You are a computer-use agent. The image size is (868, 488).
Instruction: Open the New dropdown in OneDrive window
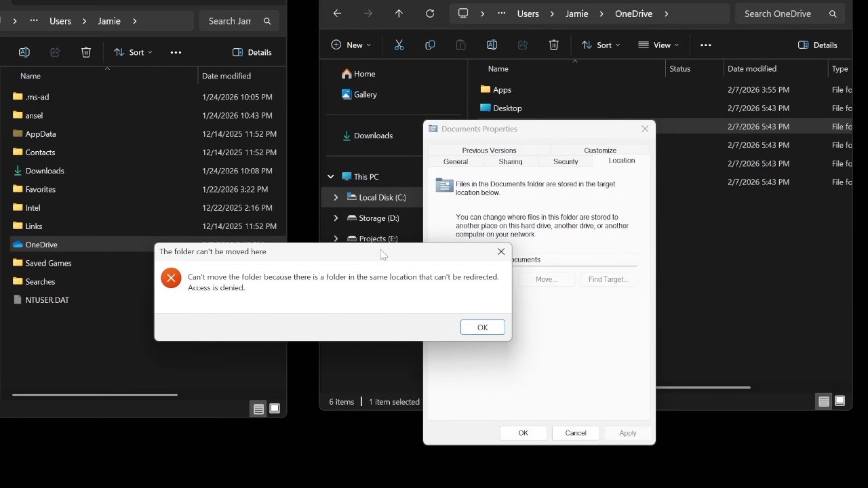tap(351, 45)
